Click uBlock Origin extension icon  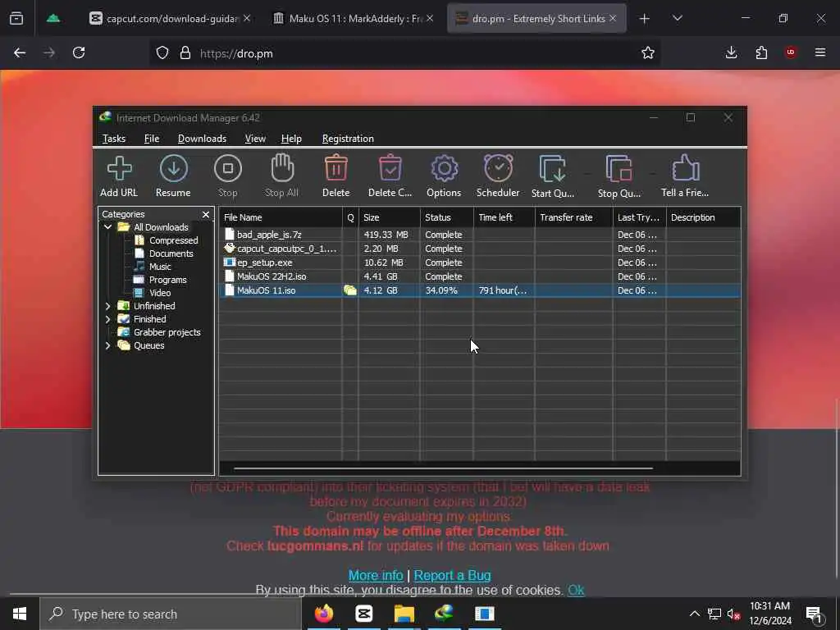point(791,52)
